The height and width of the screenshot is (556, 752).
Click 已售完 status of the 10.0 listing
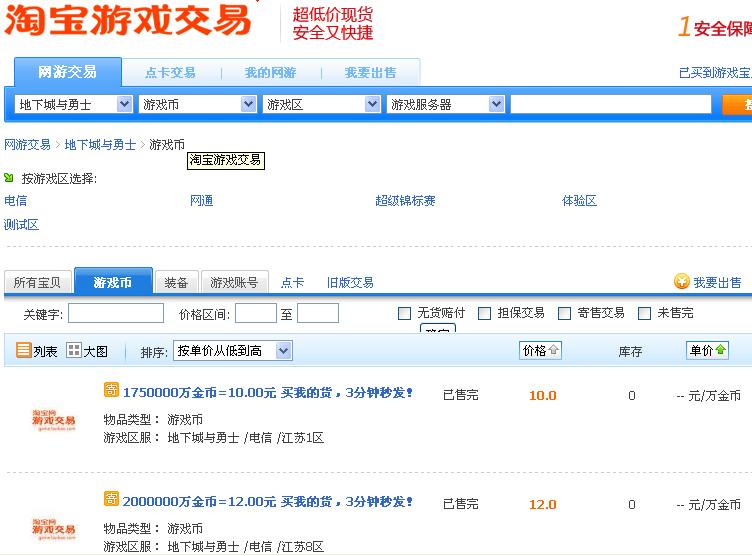tap(460, 395)
